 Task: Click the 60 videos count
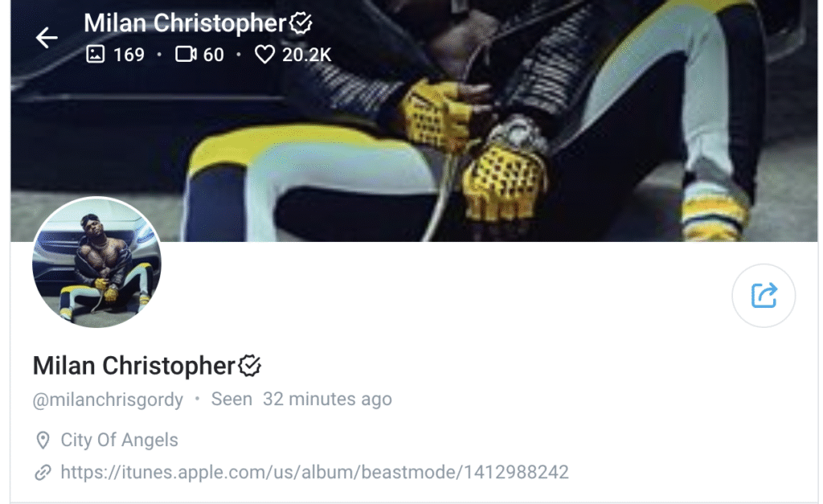tap(213, 55)
